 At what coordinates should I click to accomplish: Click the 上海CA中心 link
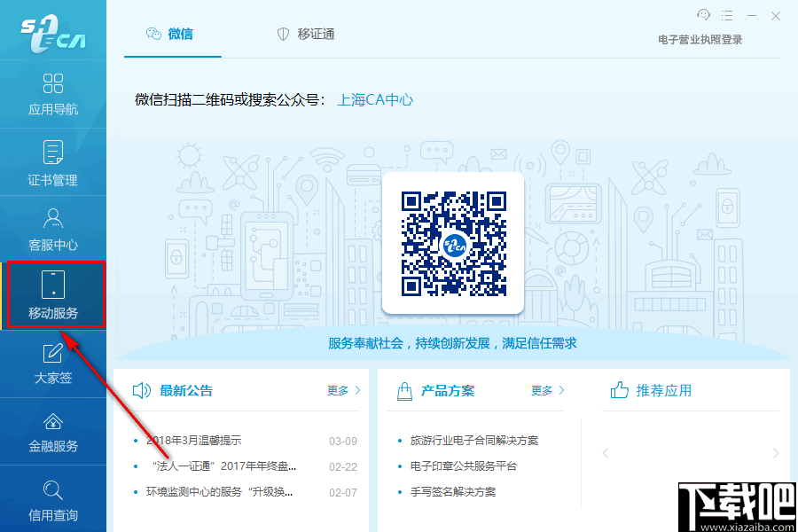click(x=375, y=100)
